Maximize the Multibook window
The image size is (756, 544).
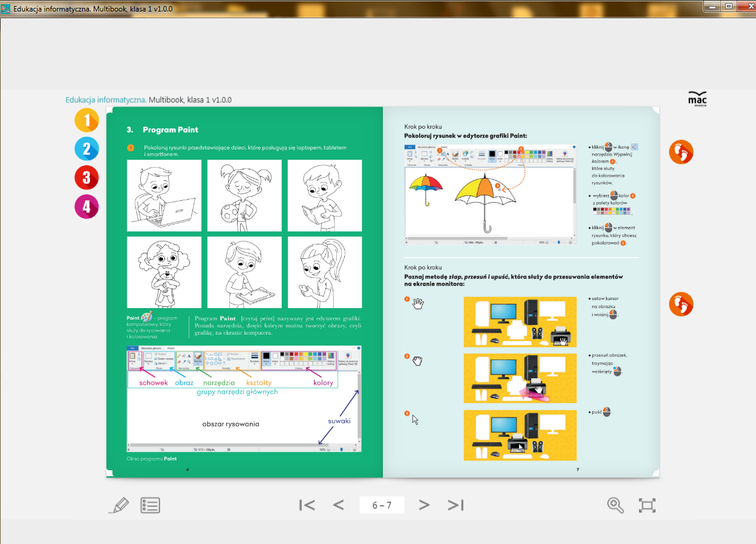click(x=729, y=6)
